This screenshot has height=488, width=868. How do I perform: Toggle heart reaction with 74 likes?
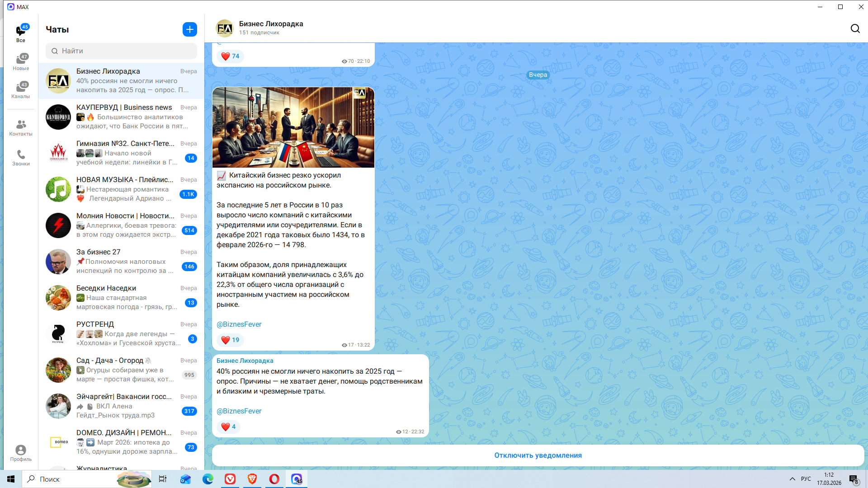click(x=230, y=56)
